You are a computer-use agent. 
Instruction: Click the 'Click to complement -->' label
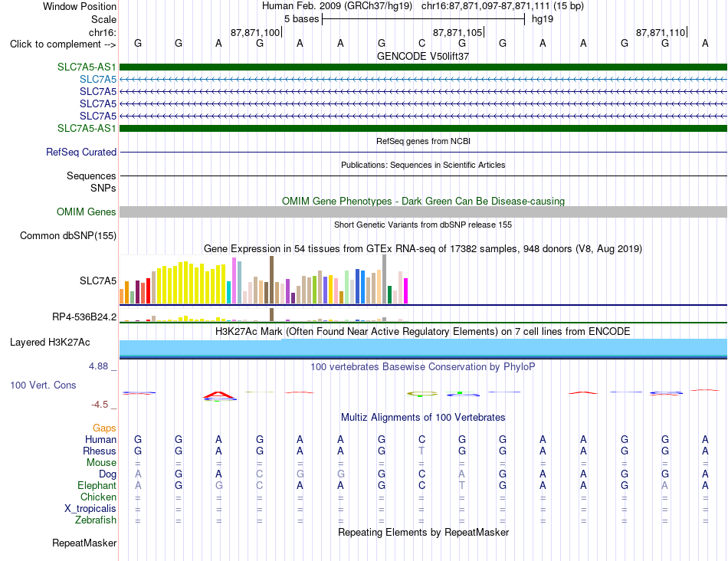pyautogui.click(x=63, y=44)
